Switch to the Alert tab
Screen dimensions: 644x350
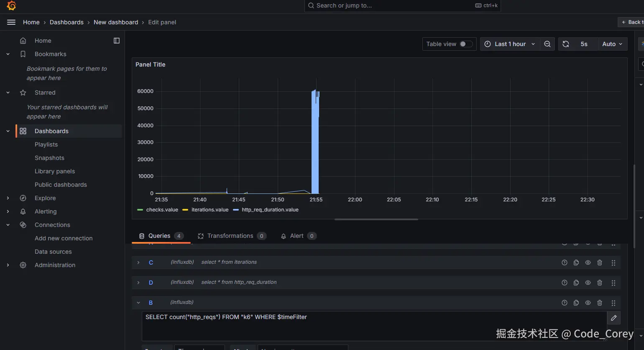tap(299, 236)
